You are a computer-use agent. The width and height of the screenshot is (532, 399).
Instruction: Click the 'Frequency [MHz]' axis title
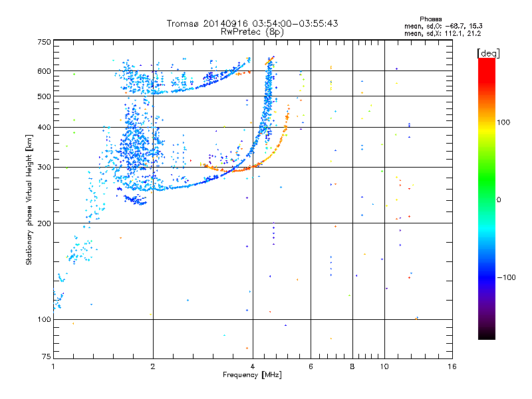[x=252, y=375]
